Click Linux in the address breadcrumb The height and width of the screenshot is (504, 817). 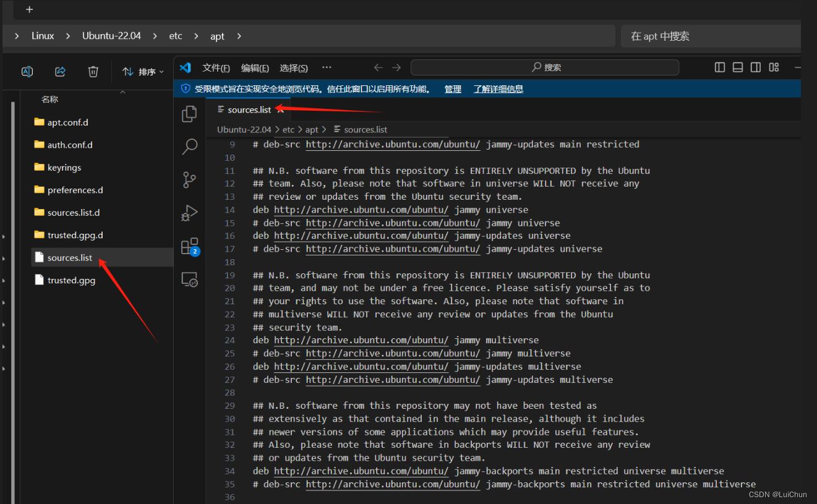click(43, 36)
